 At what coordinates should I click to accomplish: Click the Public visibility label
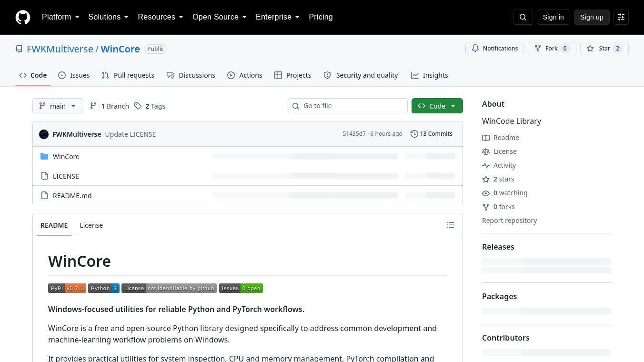tap(155, 49)
